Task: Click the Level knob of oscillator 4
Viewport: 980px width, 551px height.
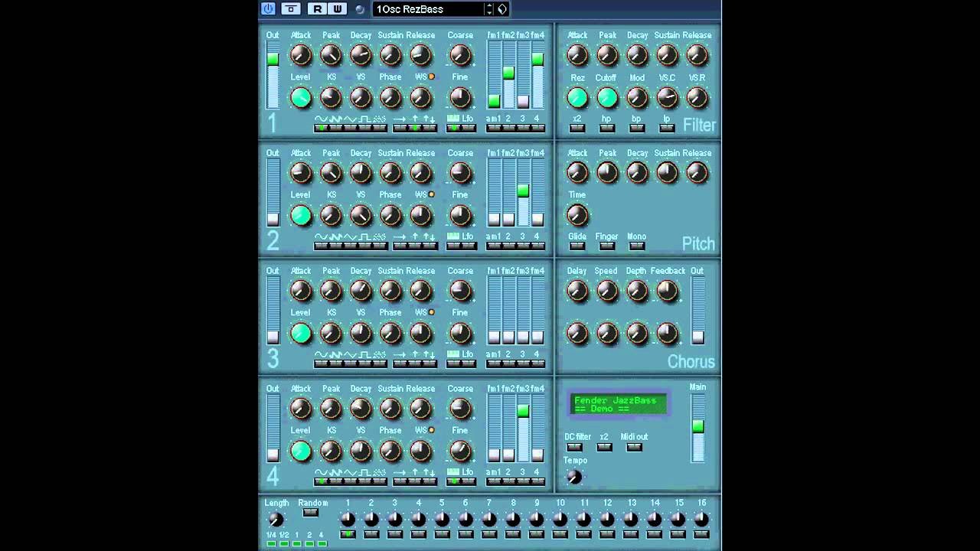Action: pos(301,451)
